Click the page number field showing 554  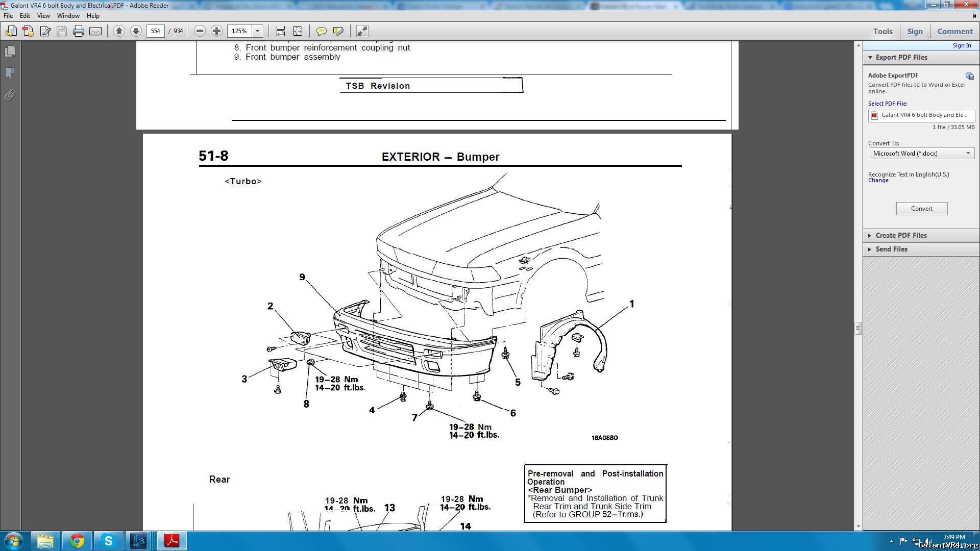(x=155, y=31)
